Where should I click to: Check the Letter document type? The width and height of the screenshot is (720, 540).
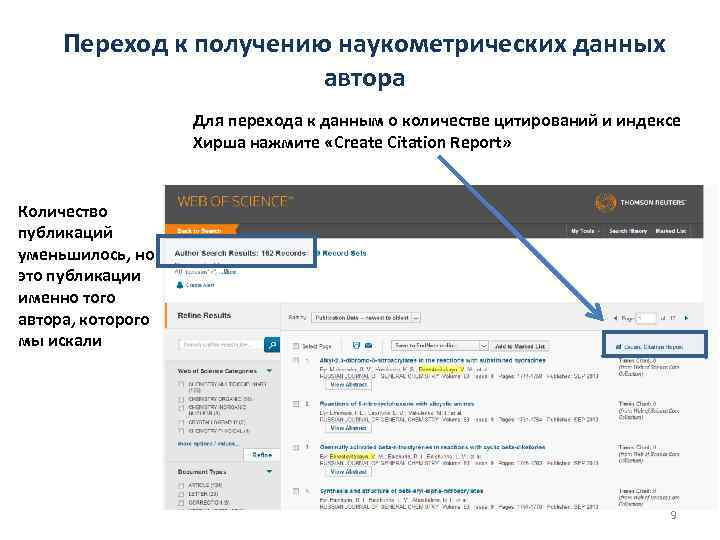181,494
